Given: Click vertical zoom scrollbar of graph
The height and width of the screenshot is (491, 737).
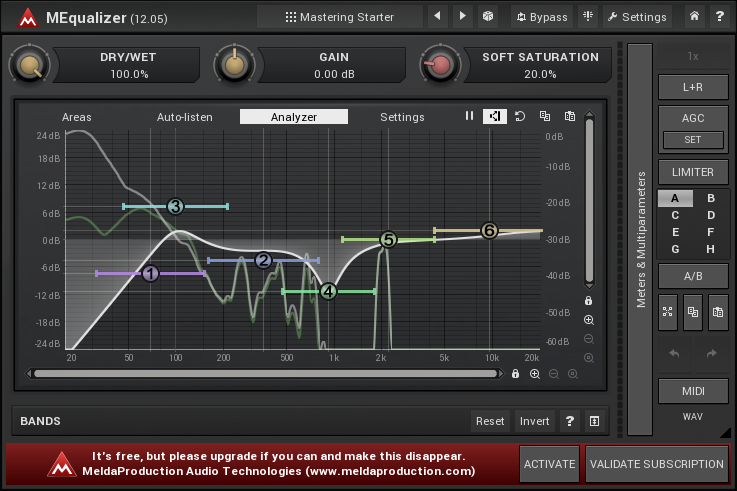Looking at the screenshot, I should click(x=589, y=201).
